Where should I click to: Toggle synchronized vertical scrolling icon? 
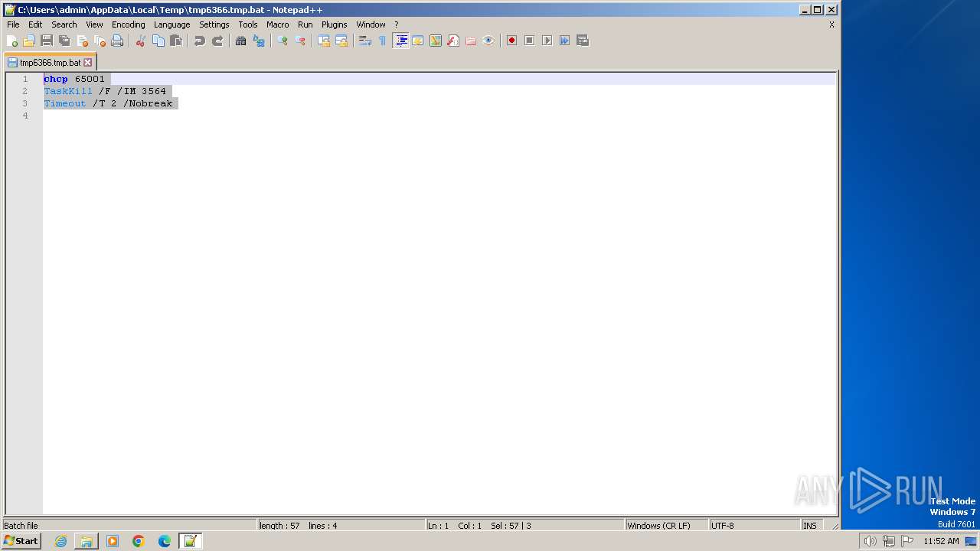coord(324,41)
